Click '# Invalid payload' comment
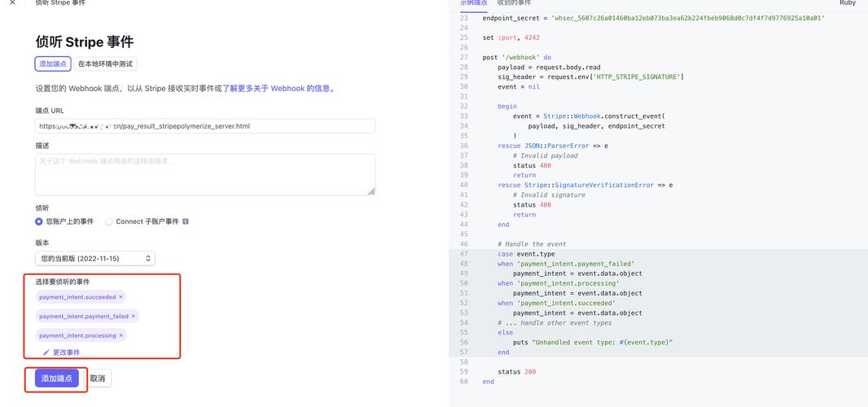Viewport: 868px width, 407px height. tap(546, 155)
